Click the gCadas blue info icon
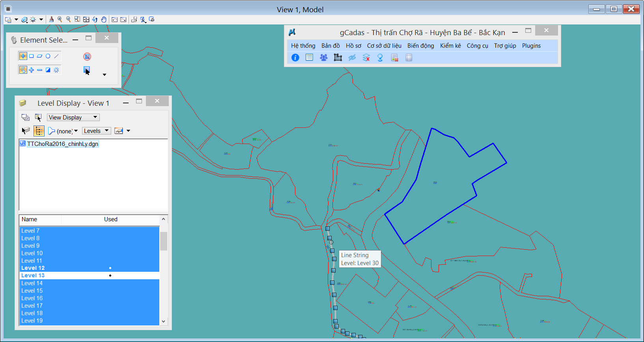This screenshot has height=342, width=644. pos(295,58)
